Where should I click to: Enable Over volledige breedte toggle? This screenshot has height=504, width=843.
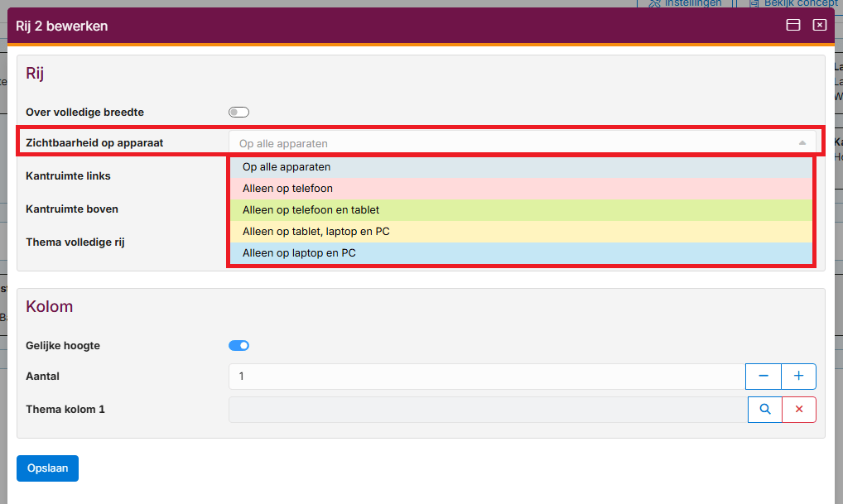[x=238, y=113]
